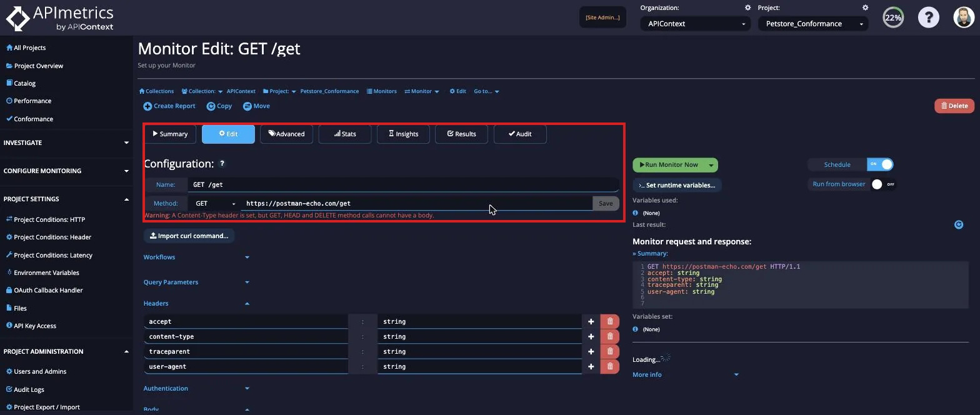Open the Insights tab

[403, 134]
